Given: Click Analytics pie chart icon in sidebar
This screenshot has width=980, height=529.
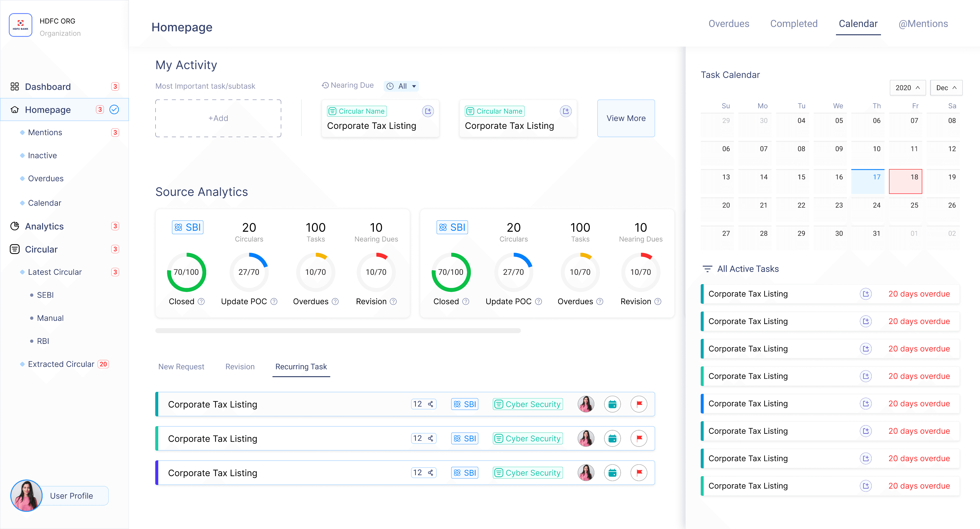Looking at the screenshot, I should click(x=14, y=226).
